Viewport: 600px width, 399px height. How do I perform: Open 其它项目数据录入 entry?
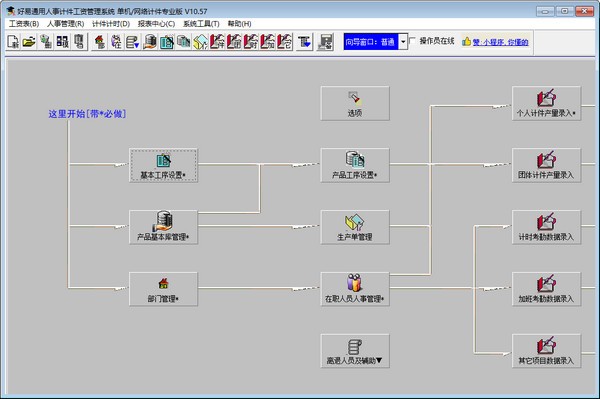click(546, 351)
